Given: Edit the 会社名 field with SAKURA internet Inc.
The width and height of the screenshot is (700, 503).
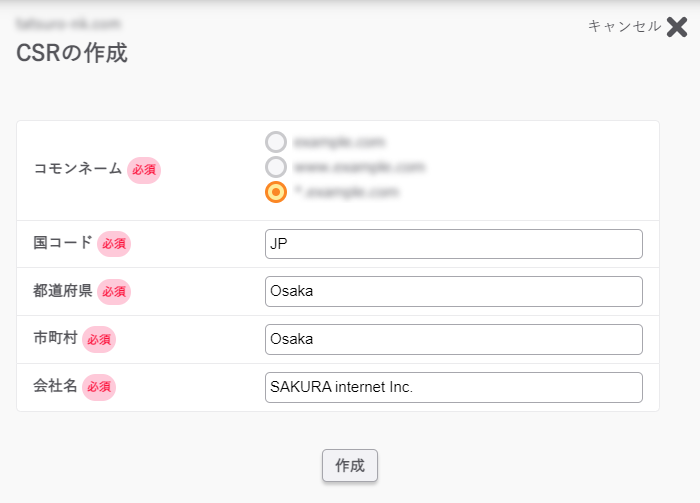Looking at the screenshot, I should (453, 388).
